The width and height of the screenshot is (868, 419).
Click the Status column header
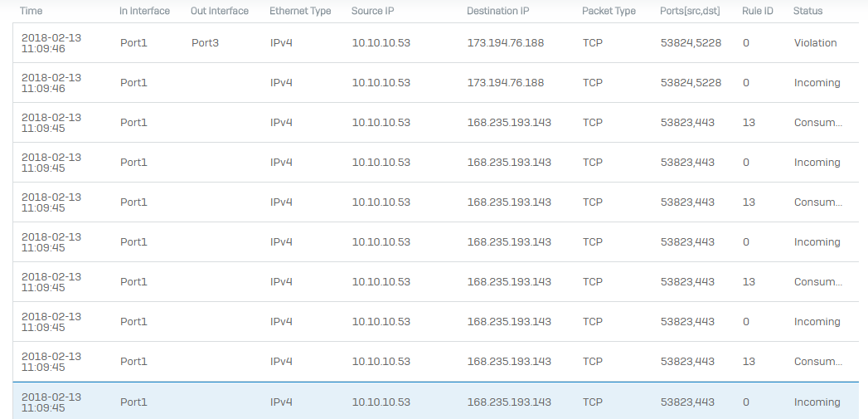(x=807, y=11)
